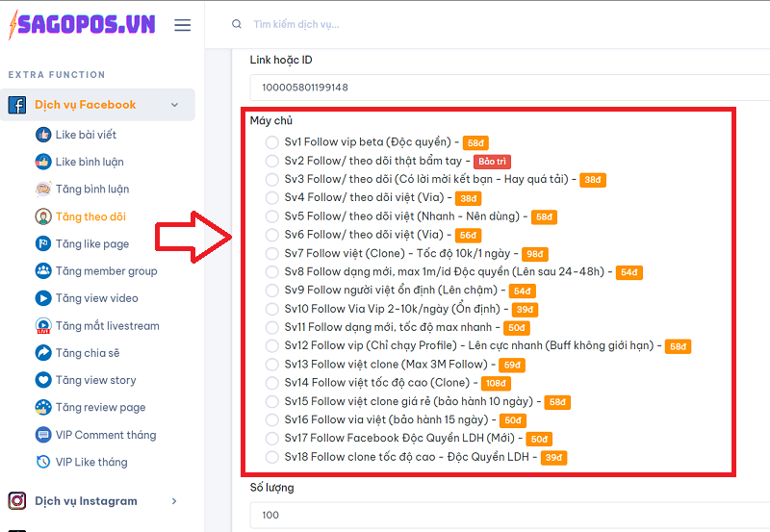The image size is (770, 532).
Task: Open Tăng member group menu item
Action: (x=106, y=271)
